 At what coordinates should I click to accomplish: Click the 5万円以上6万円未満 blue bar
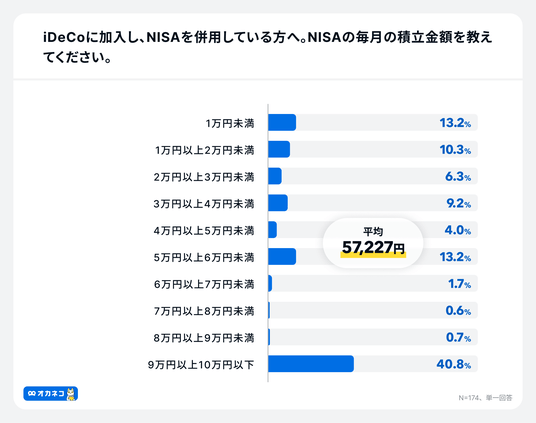(282, 256)
